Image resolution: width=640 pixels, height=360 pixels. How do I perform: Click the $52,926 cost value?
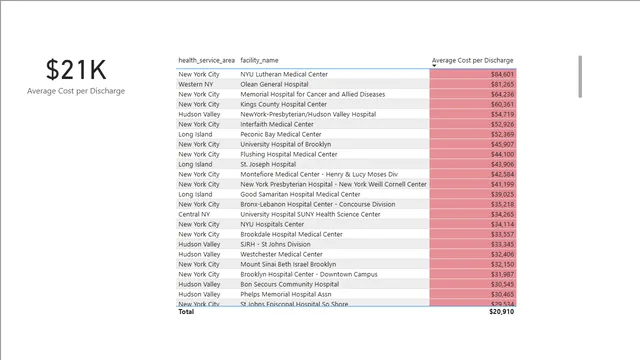coord(502,124)
